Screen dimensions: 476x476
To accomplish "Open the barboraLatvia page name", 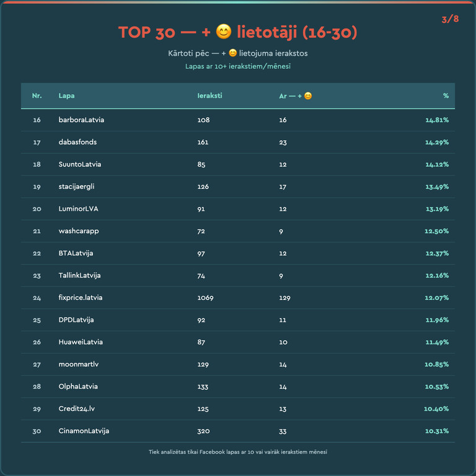I will (x=81, y=120).
